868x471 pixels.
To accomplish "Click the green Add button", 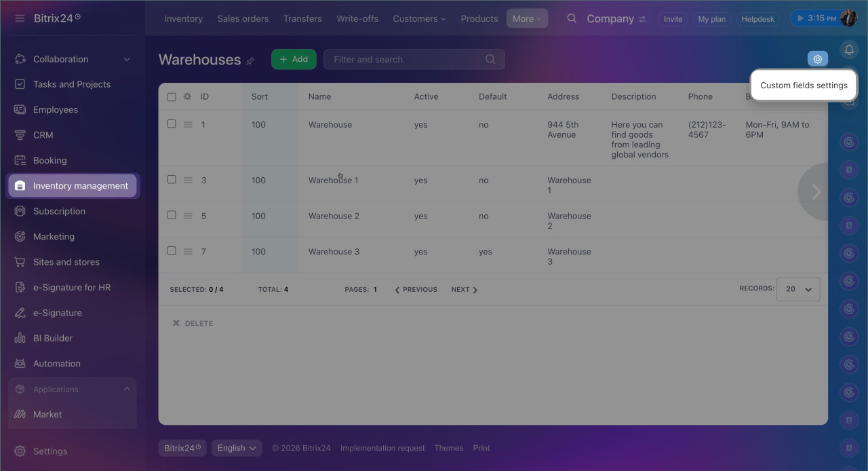I will [x=294, y=59].
